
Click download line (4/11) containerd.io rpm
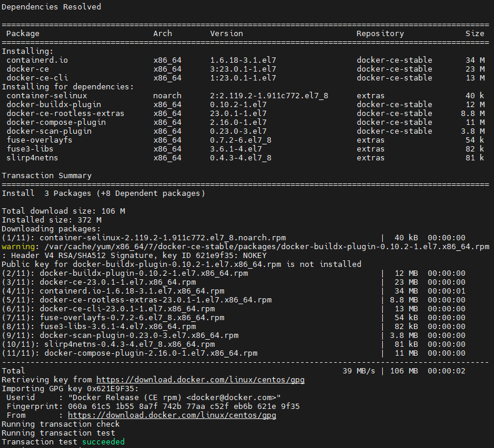[234, 291]
